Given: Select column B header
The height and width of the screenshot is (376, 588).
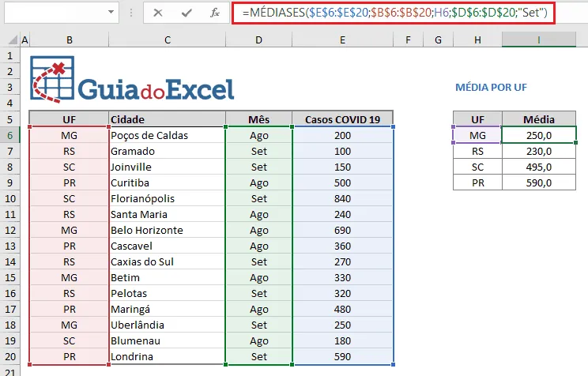Looking at the screenshot, I should point(70,39).
